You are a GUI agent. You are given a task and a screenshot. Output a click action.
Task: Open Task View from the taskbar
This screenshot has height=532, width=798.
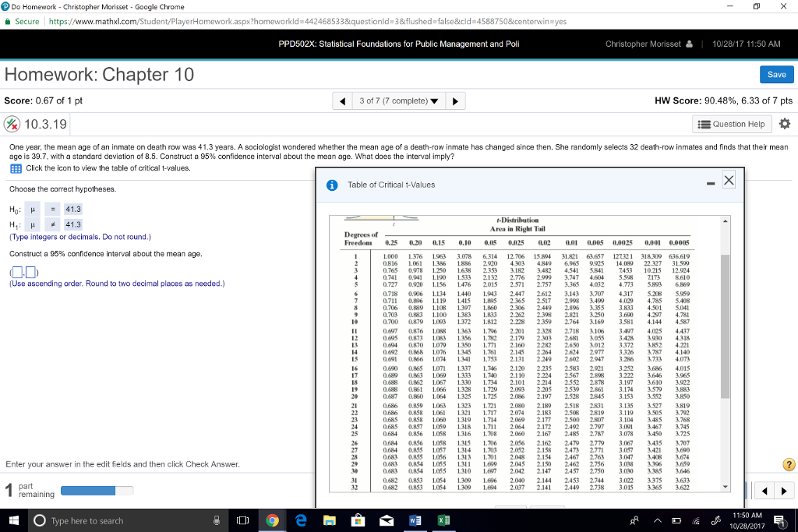tap(243, 520)
